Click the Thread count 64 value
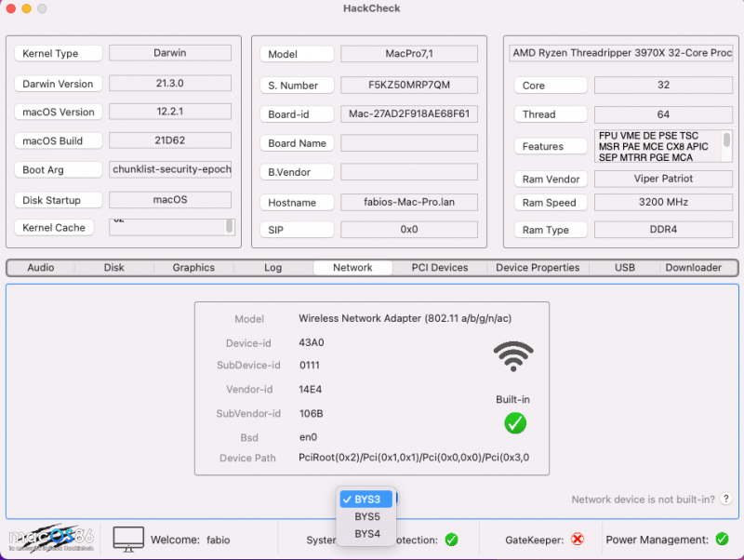The height and width of the screenshot is (560, 744). (663, 114)
